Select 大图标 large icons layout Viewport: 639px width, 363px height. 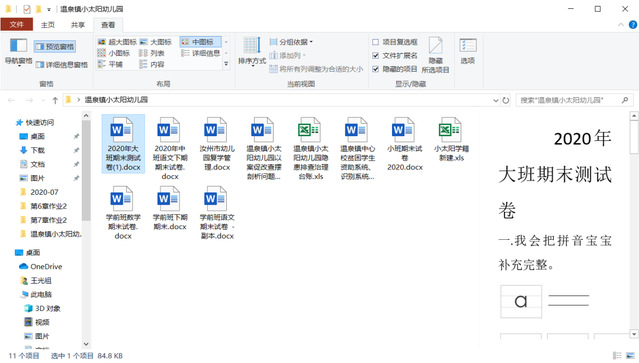[x=156, y=42]
